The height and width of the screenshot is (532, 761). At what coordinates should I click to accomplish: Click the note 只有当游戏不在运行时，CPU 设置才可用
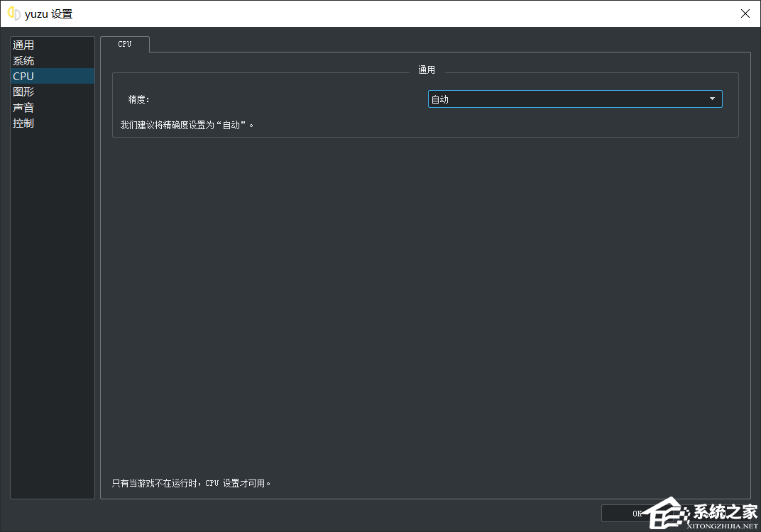point(191,483)
